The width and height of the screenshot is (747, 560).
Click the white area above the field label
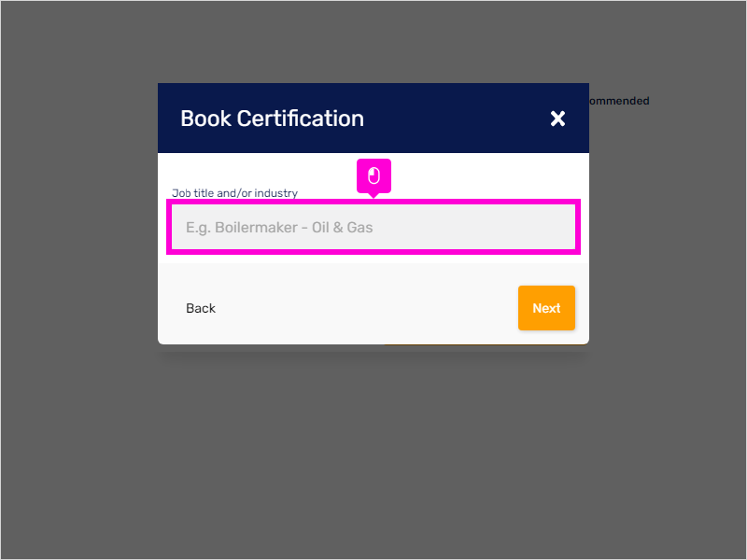point(262,171)
